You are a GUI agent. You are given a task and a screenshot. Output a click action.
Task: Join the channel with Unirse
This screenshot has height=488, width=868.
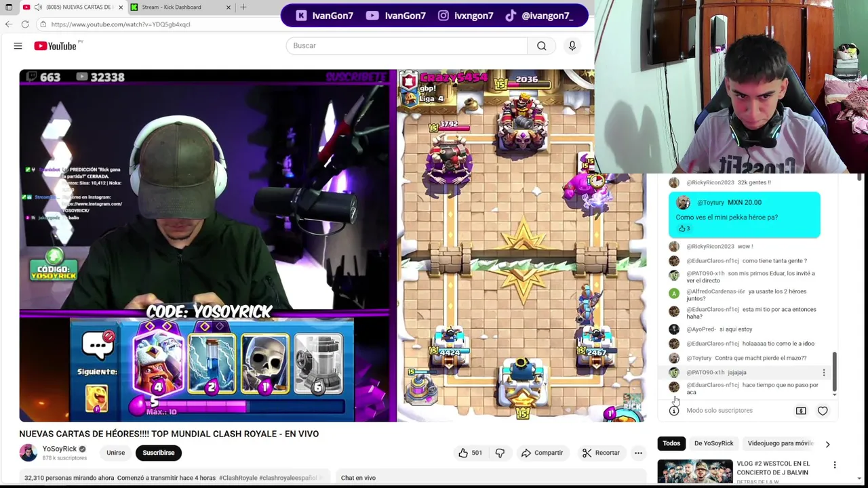(x=115, y=453)
